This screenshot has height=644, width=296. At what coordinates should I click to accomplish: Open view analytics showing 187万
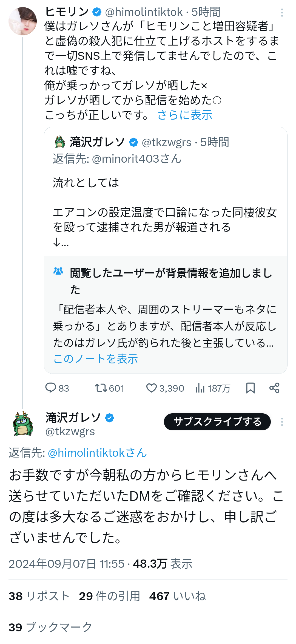point(200,388)
